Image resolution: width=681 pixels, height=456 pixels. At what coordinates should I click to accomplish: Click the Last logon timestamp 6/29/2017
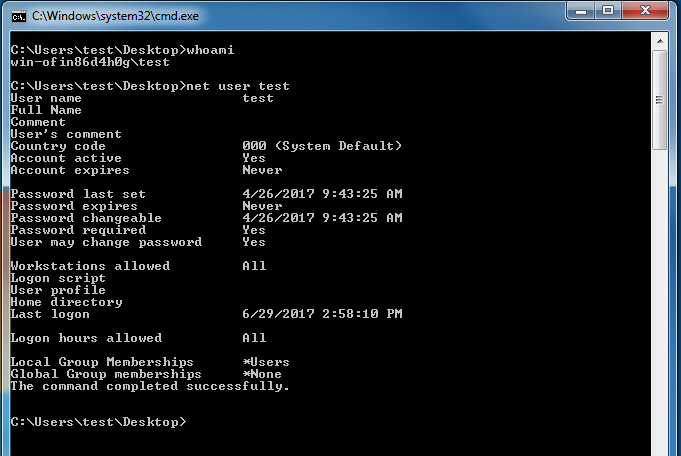pos(321,314)
